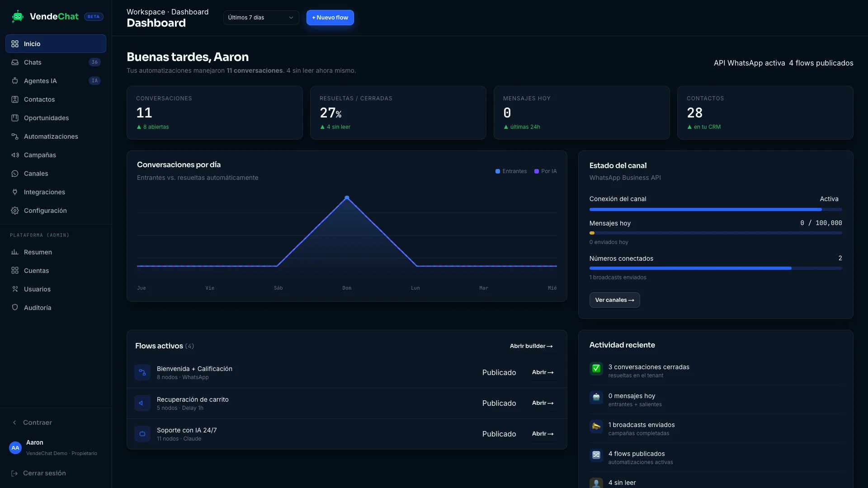Click the shuffle icon for 4 flows publicados

point(596,455)
